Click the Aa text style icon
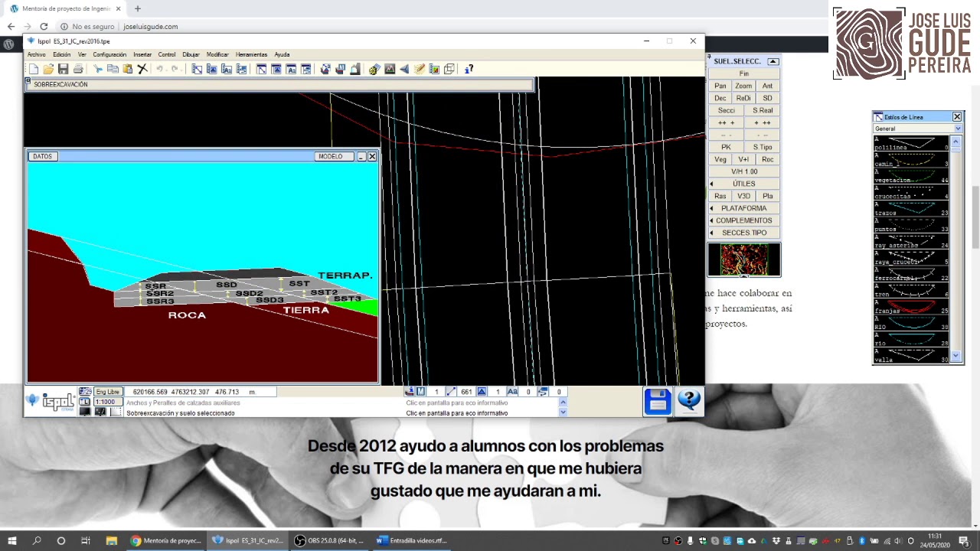This screenshot has height=551, width=980. pos(512,392)
